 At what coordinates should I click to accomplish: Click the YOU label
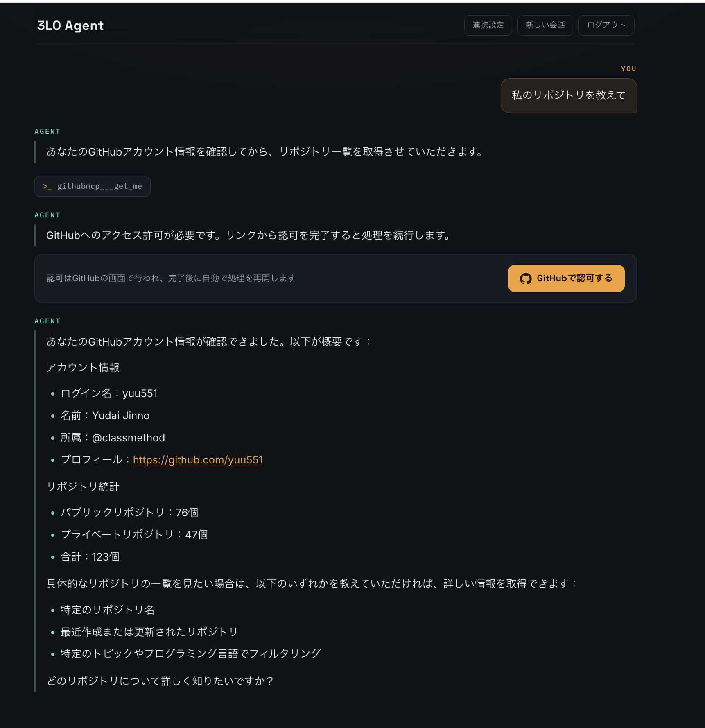pos(628,69)
